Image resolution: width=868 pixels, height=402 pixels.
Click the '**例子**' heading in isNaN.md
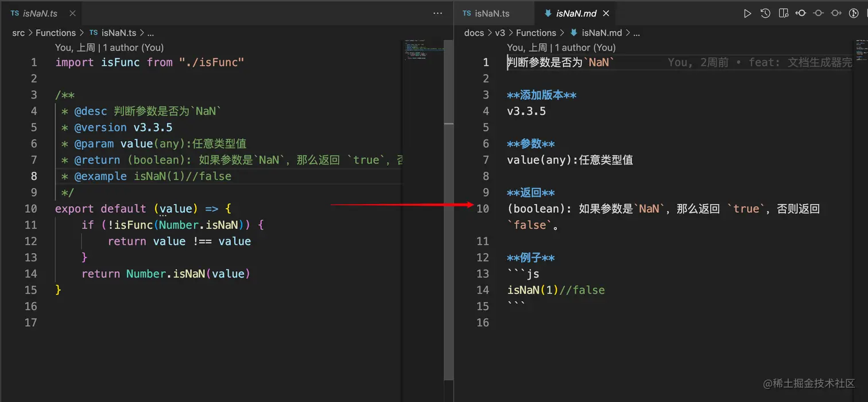531,257
